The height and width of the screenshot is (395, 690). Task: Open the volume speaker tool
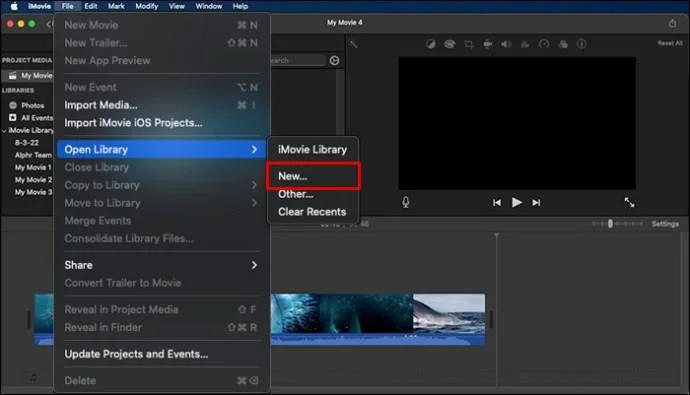pos(506,44)
